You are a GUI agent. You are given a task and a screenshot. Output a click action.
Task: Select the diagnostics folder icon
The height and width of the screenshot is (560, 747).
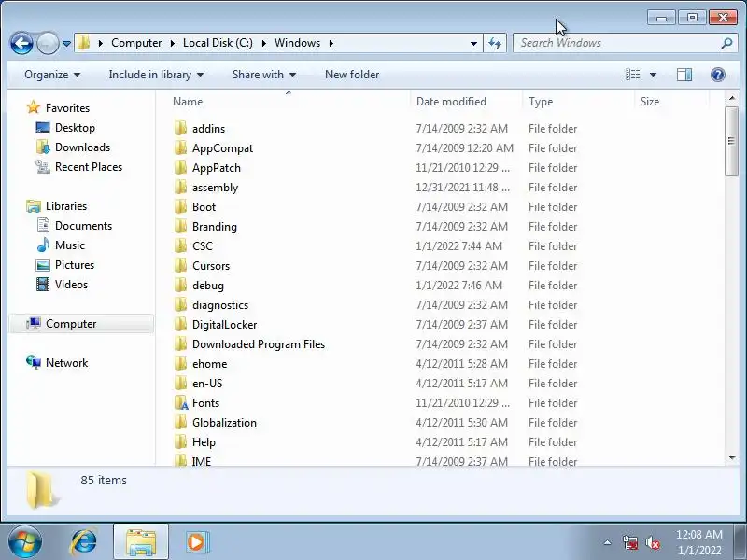tap(181, 304)
